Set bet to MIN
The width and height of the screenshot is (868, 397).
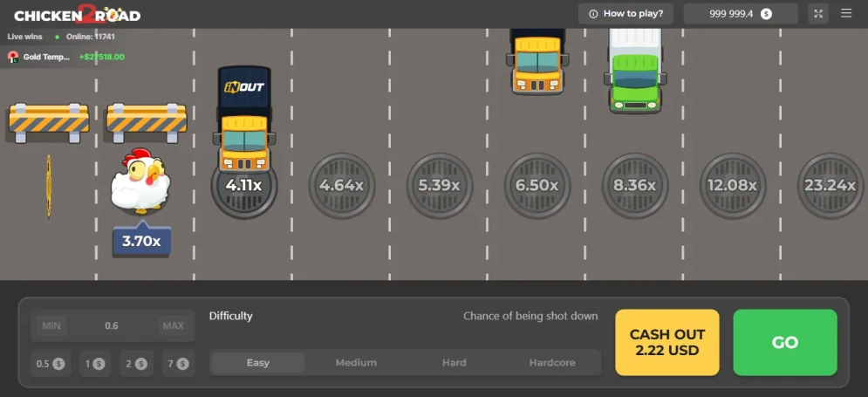[51, 325]
